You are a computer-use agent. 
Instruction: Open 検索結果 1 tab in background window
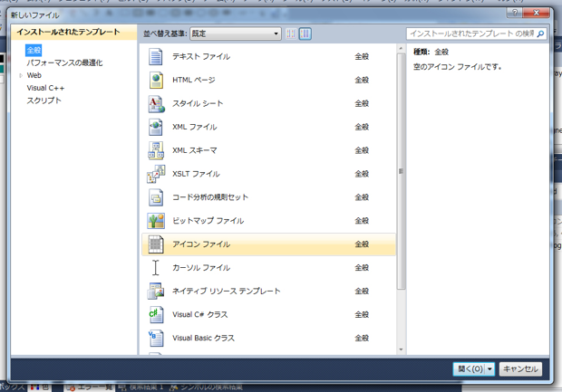[x=141, y=387]
